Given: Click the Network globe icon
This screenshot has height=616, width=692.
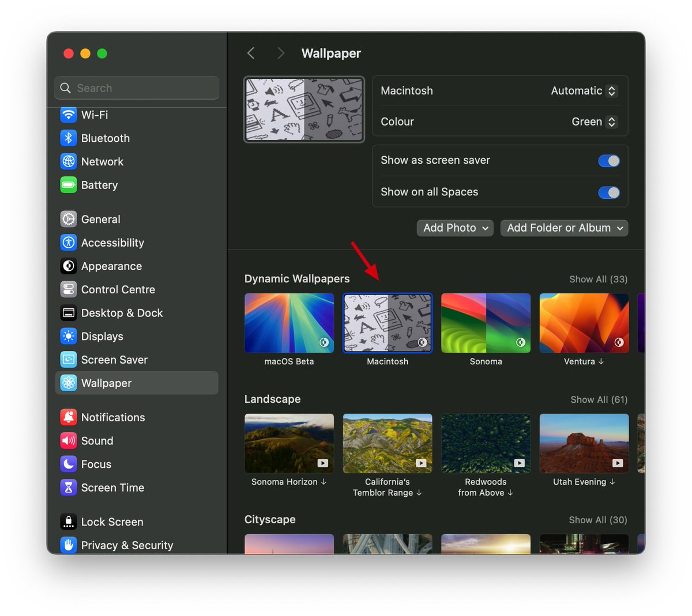Looking at the screenshot, I should click(69, 162).
